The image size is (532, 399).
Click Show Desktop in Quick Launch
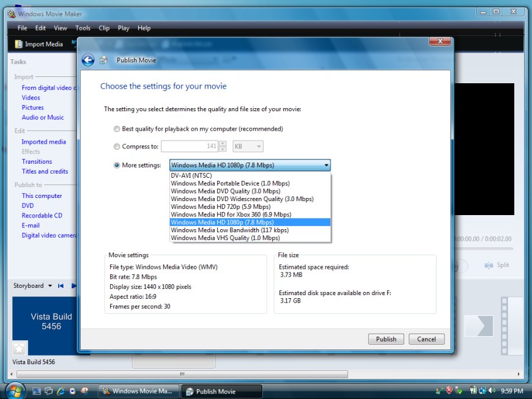(37, 391)
